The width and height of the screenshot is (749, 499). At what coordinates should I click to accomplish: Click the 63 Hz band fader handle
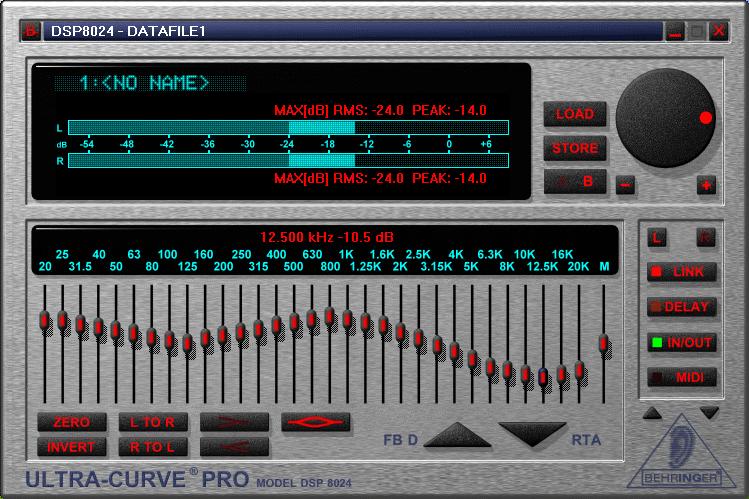point(134,334)
